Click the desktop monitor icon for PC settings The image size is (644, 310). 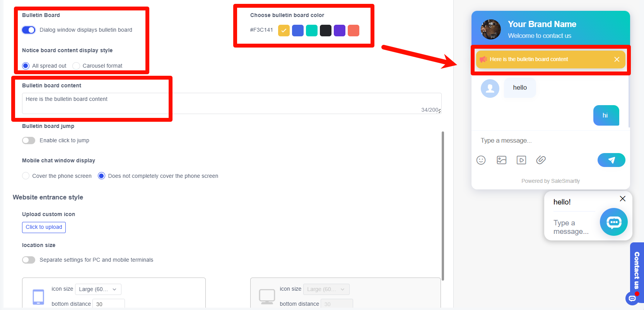click(x=267, y=296)
